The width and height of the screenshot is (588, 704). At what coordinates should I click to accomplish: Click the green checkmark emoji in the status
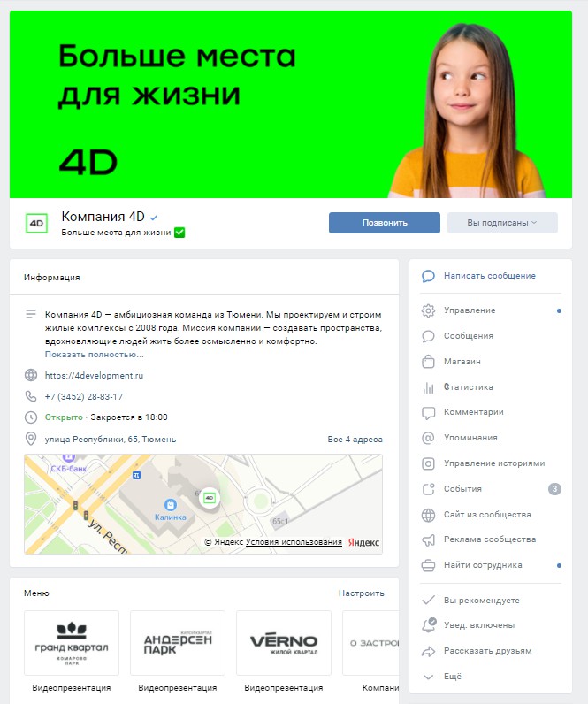click(179, 233)
